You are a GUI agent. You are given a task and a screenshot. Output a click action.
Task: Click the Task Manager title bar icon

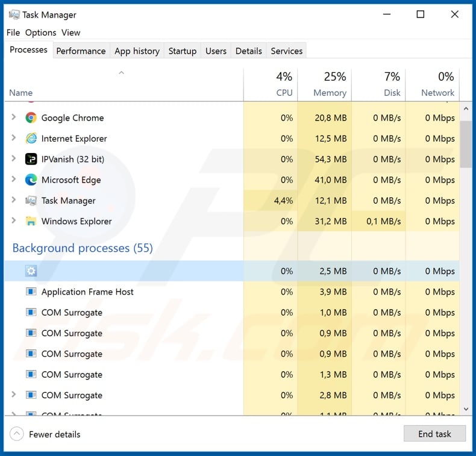coord(14,14)
